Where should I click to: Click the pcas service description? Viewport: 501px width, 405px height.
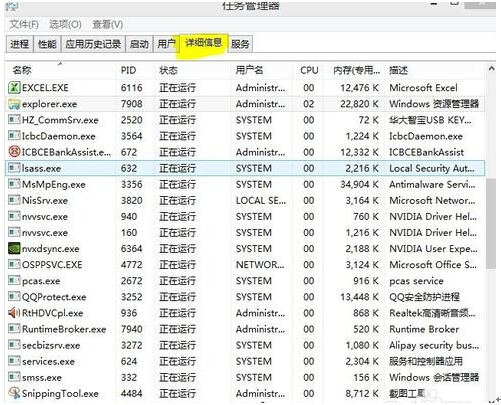click(x=416, y=281)
